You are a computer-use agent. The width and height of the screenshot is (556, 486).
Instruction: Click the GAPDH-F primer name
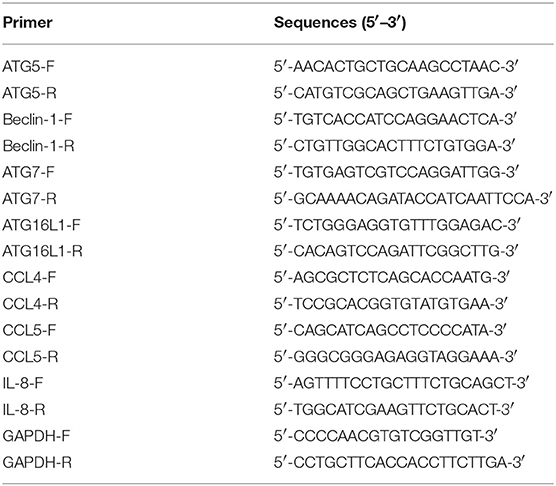pos(36,436)
